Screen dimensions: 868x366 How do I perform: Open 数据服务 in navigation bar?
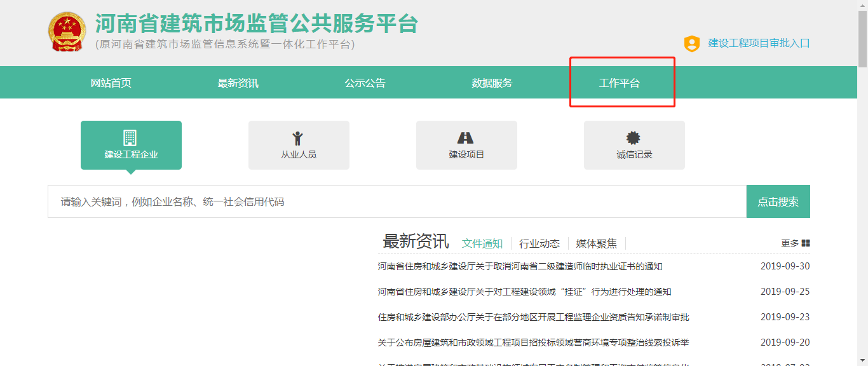point(492,83)
